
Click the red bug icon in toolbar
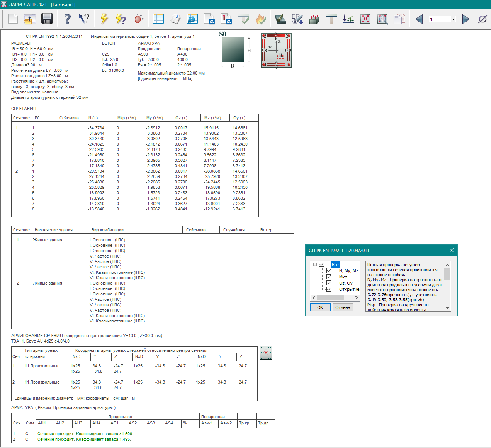[x=138, y=19]
